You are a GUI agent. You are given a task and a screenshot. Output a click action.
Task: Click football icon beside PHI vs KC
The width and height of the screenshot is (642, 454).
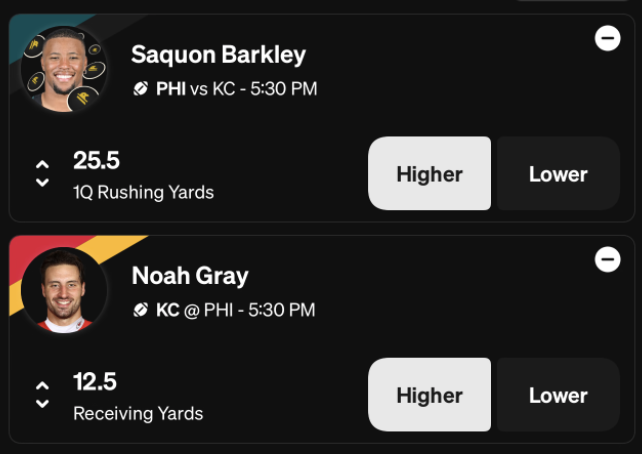click(x=140, y=88)
